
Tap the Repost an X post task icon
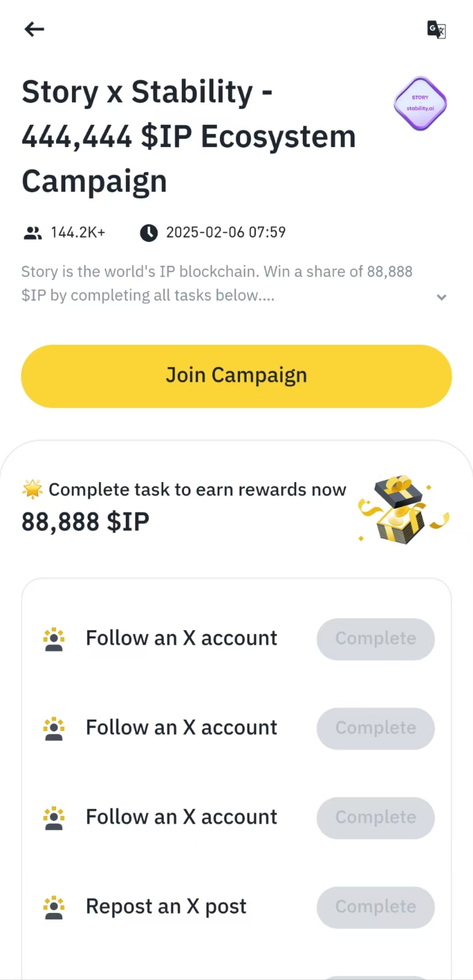[54, 907]
